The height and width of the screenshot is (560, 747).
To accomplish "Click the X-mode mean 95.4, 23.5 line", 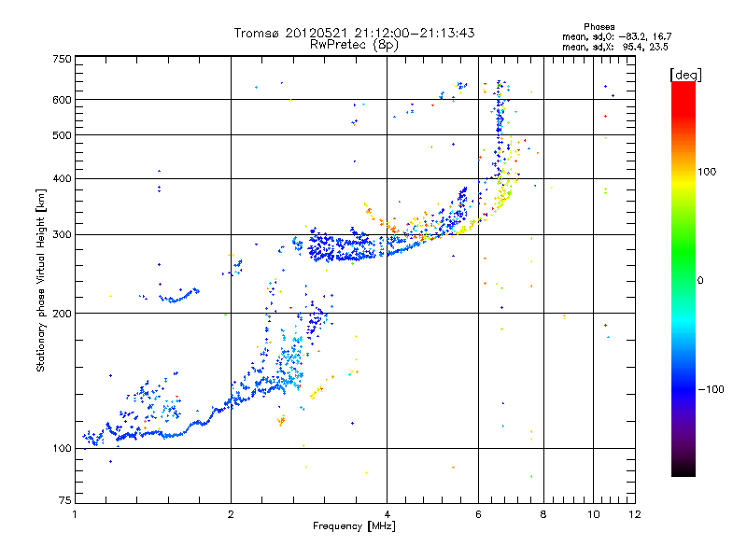I will 617,47.
